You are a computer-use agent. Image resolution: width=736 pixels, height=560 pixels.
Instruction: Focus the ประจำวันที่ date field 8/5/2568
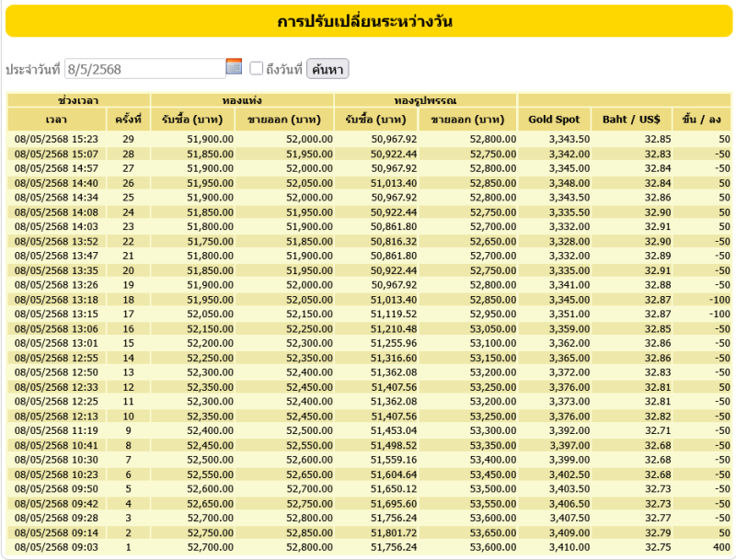(x=144, y=69)
